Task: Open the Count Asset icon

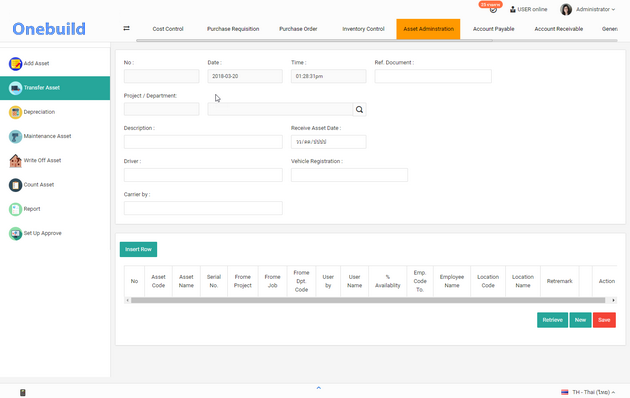Action: click(15, 185)
